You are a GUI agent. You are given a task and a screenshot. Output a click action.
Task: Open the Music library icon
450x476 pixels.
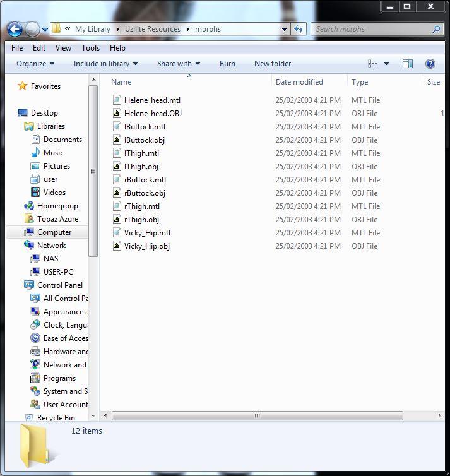tap(35, 152)
